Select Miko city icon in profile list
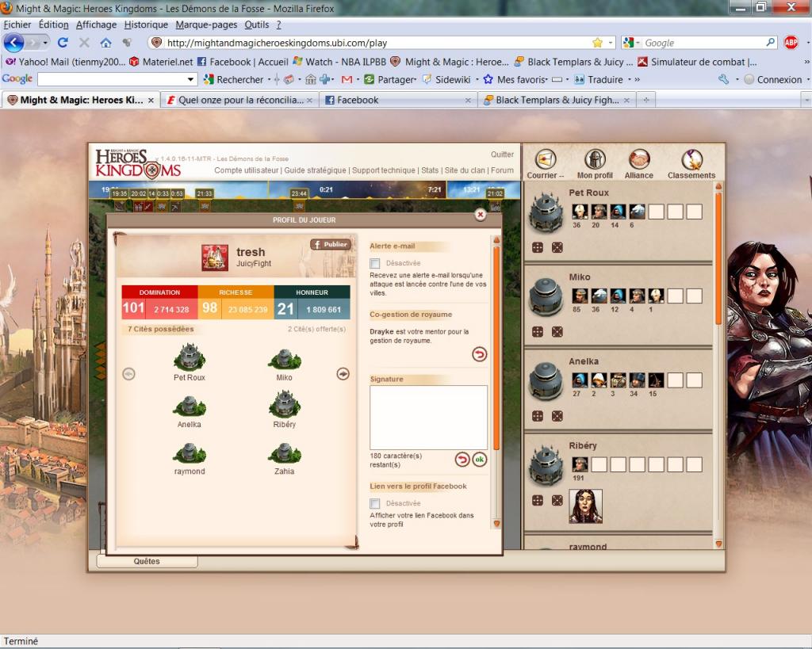812x649 pixels. click(285, 359)
